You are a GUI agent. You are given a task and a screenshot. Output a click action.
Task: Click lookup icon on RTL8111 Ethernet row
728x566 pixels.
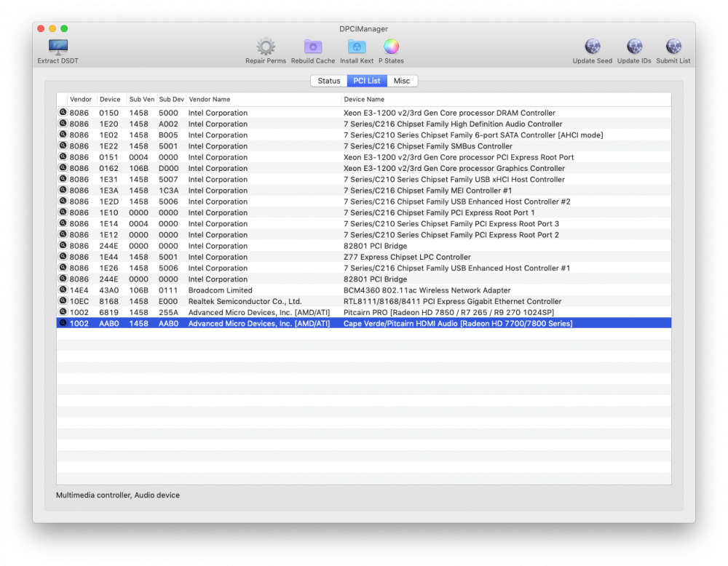(x=63, y=300)
